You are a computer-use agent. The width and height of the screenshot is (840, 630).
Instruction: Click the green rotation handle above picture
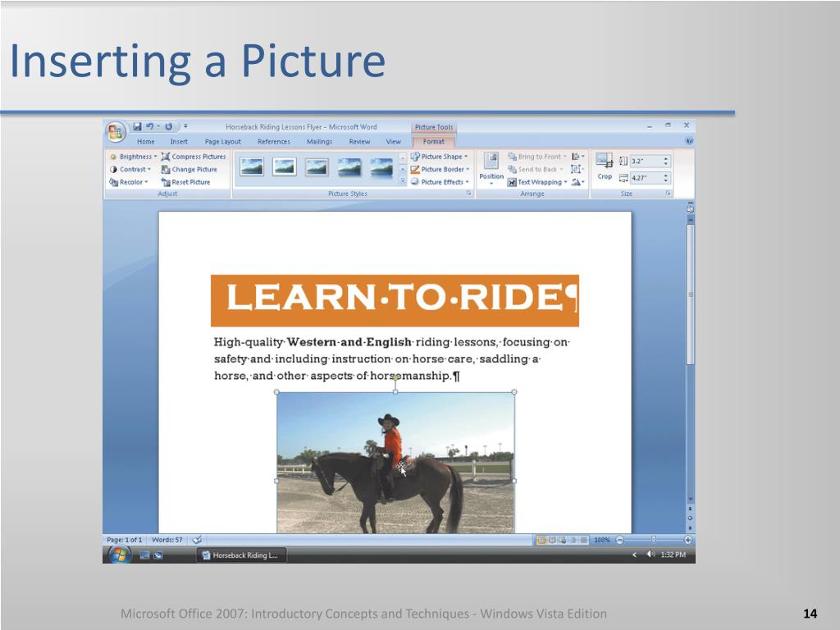tap(395, 377)
